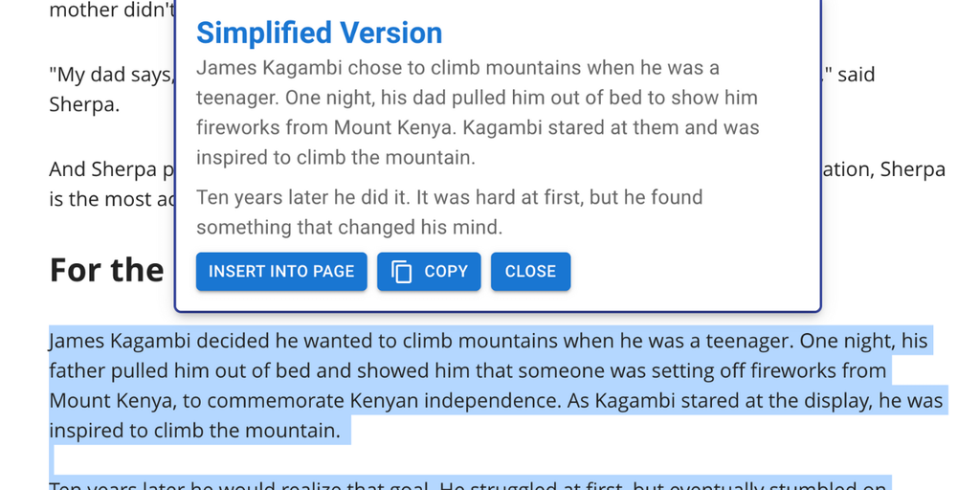Click the Simplified Version heading
The width and height of the screenshot is (980, 490).
tap(319, 33)
